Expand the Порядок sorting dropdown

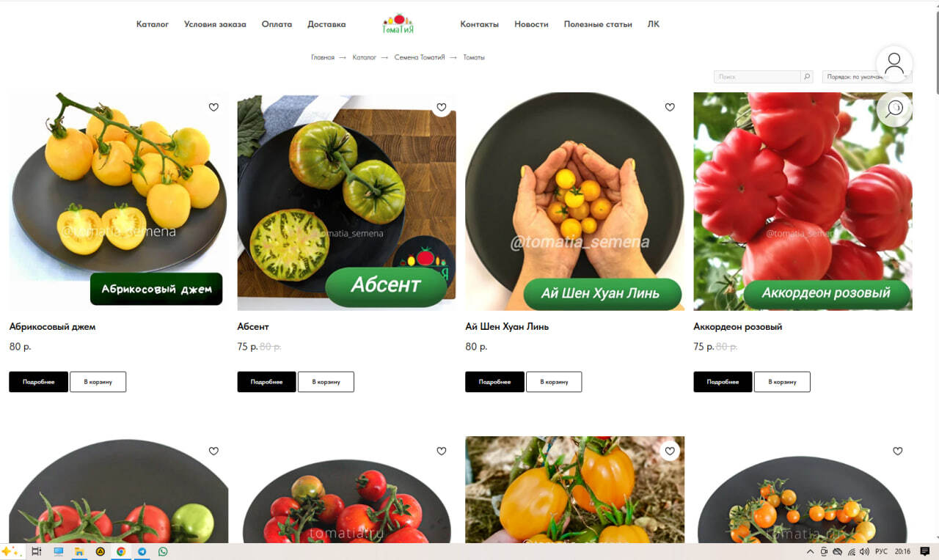click(x=867, y=76)
